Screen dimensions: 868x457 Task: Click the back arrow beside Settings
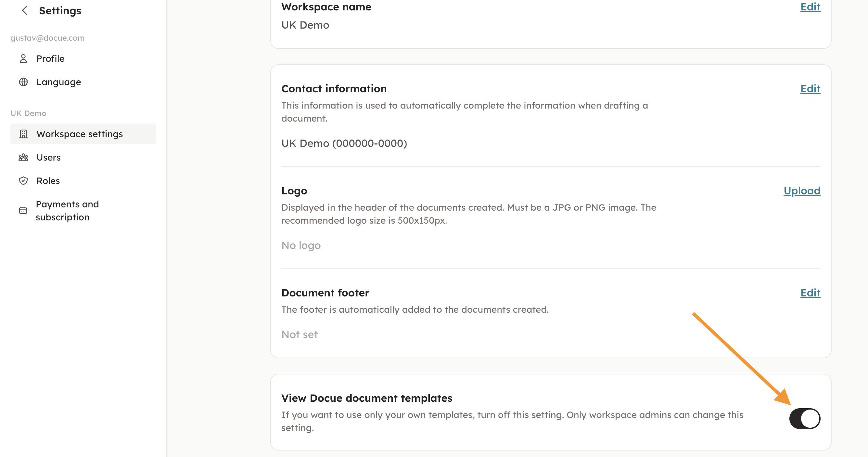click(x=25, y=10)
